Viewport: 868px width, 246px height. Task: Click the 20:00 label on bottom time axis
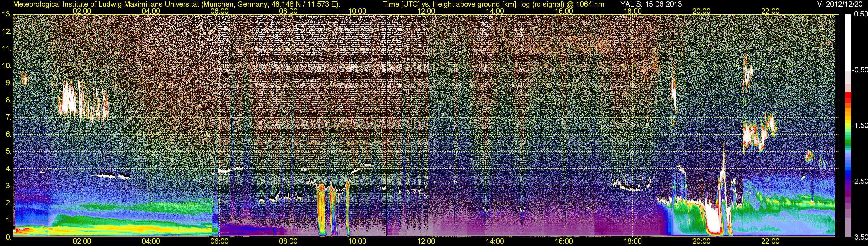(x=702, y=241)
